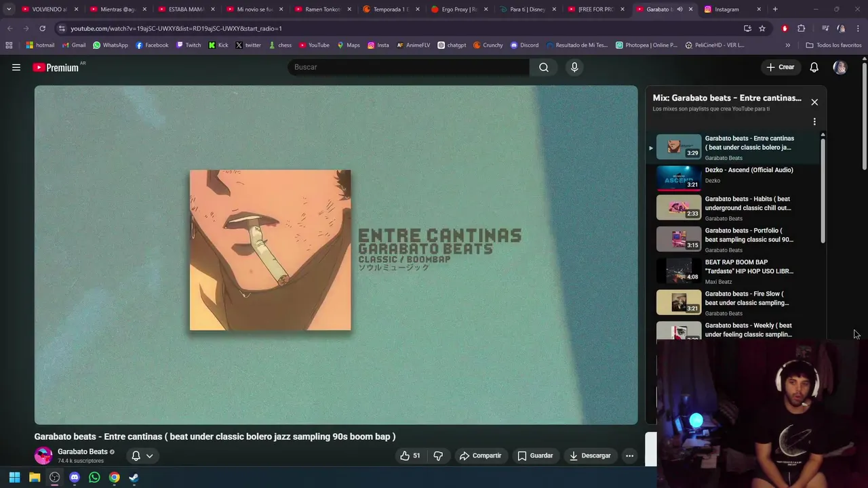Open the hotmail bookmark

click(x=40, y=45)
